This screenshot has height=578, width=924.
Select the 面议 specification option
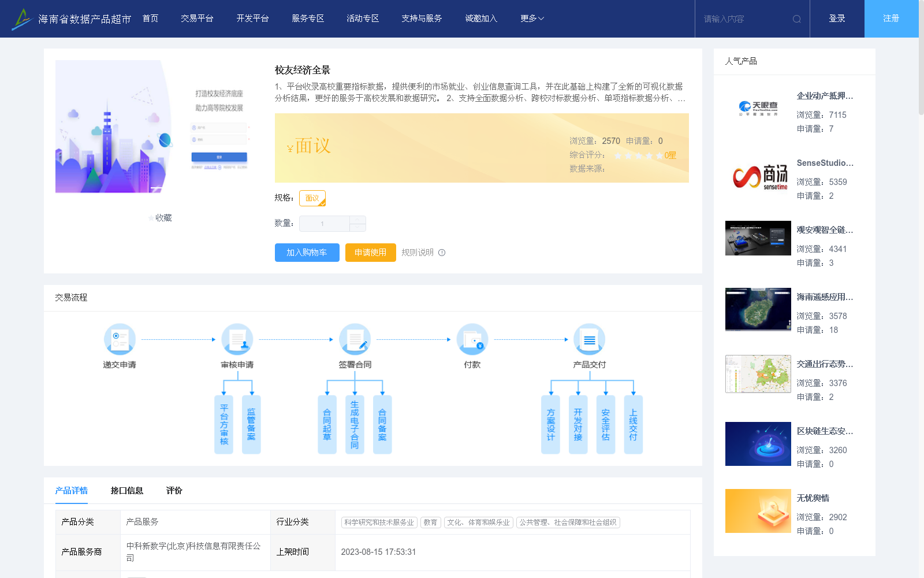click(x=312, y=198)
